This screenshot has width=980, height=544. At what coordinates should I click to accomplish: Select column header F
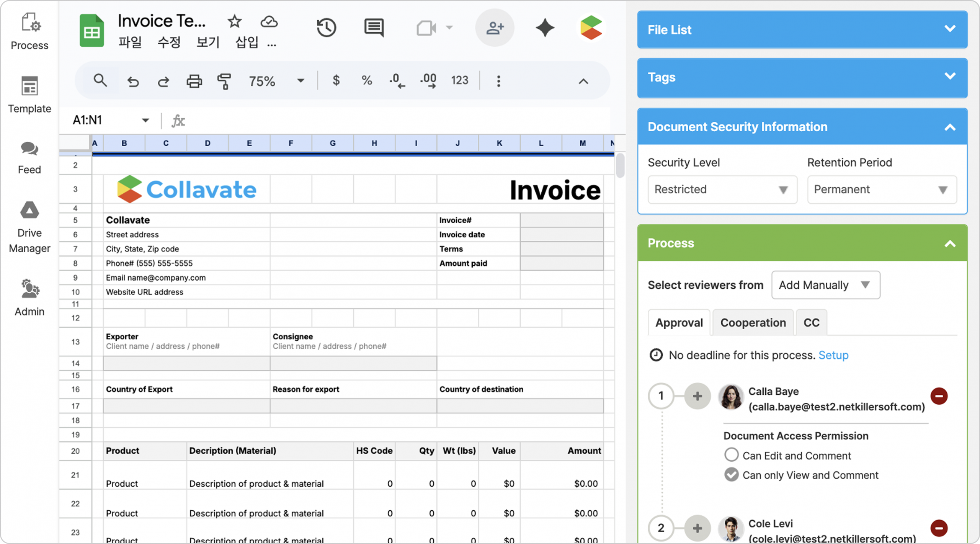point(291,143)
